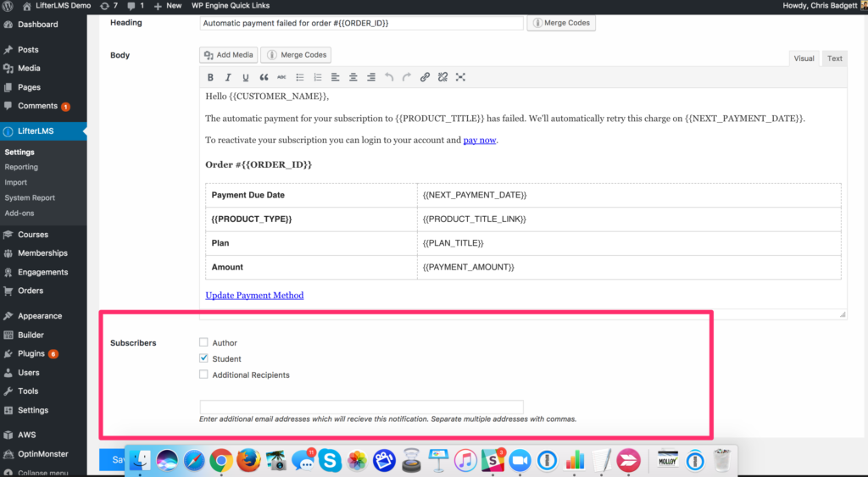Center align text in editor
Screen dimensions: 868x477
click(353, 77)
